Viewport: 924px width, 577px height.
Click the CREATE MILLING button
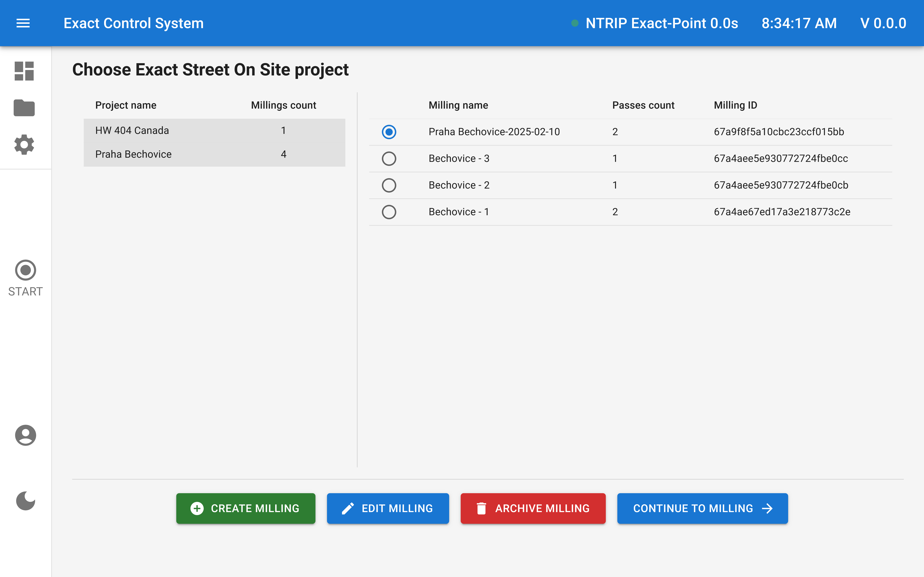(245, 508)
